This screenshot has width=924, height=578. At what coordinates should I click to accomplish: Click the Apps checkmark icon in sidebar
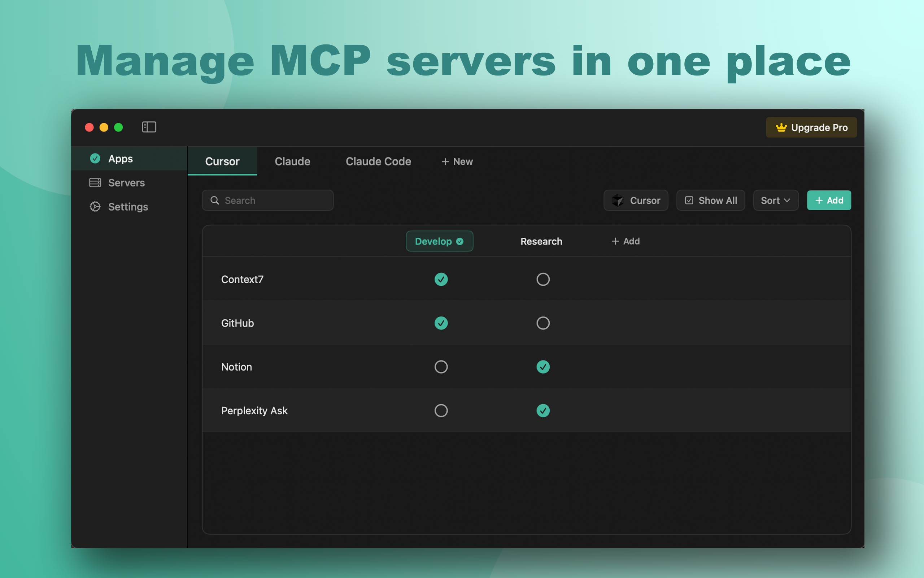click(95, 158)
